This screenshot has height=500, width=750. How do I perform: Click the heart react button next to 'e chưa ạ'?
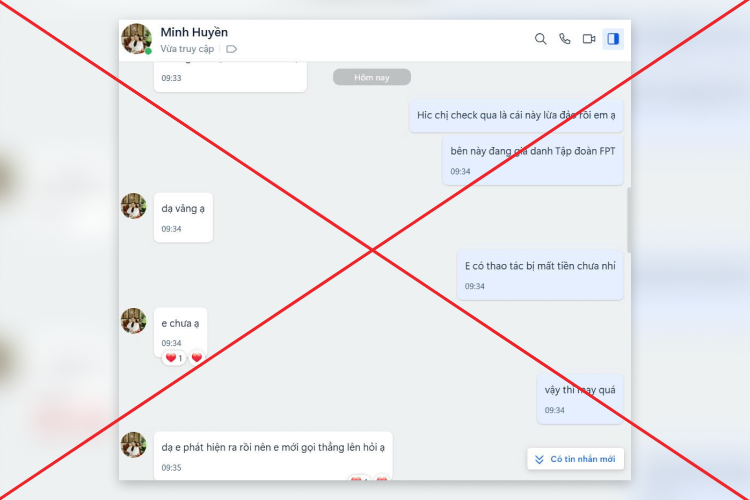pyautogui.click(x=197, y=357)
